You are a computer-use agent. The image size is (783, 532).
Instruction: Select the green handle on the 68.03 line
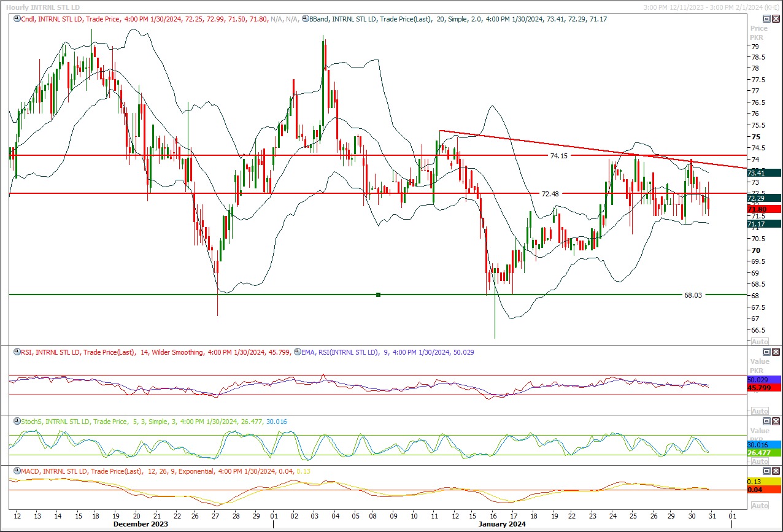click(x=379, y=295)
